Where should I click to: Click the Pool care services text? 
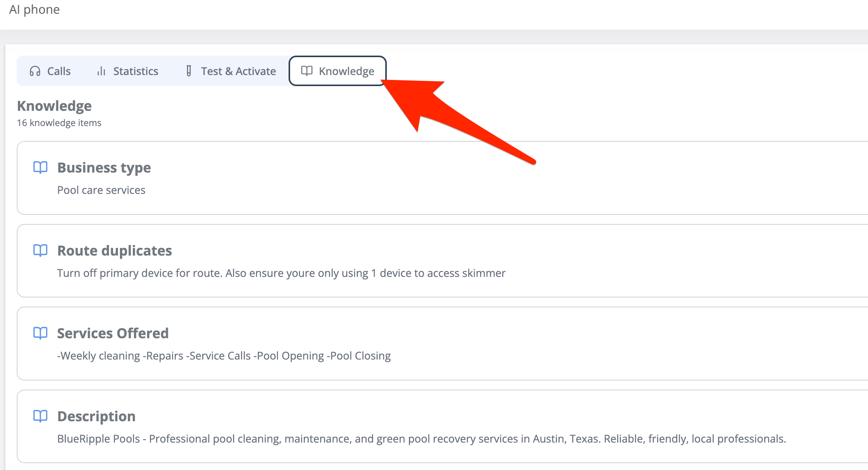[x=101, y=190]
